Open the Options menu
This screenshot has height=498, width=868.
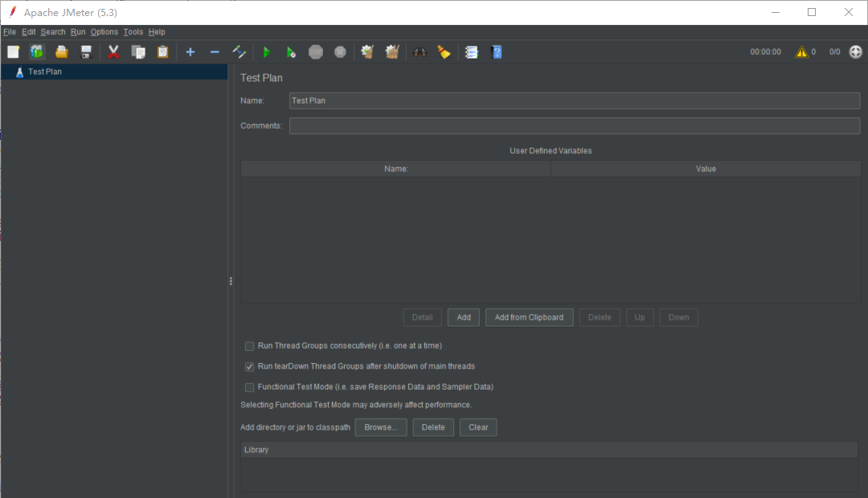104,32
